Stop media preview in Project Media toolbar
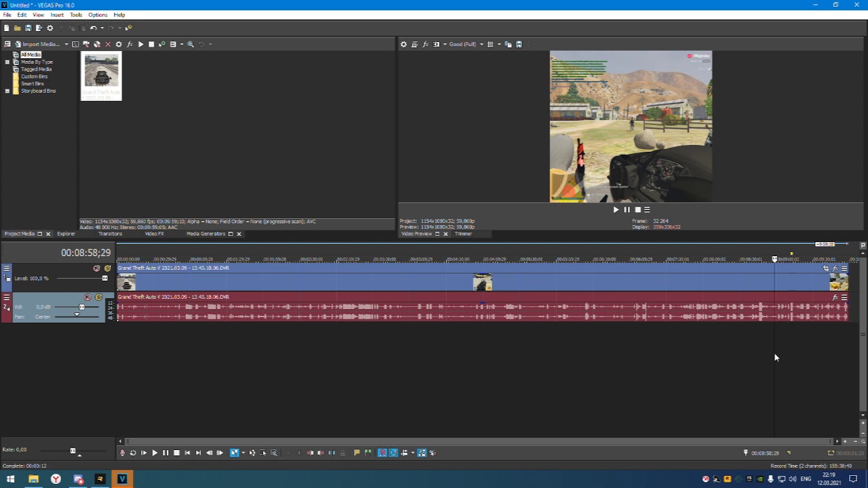The height and width of the screenshot is (488, 868). [151, 44]
